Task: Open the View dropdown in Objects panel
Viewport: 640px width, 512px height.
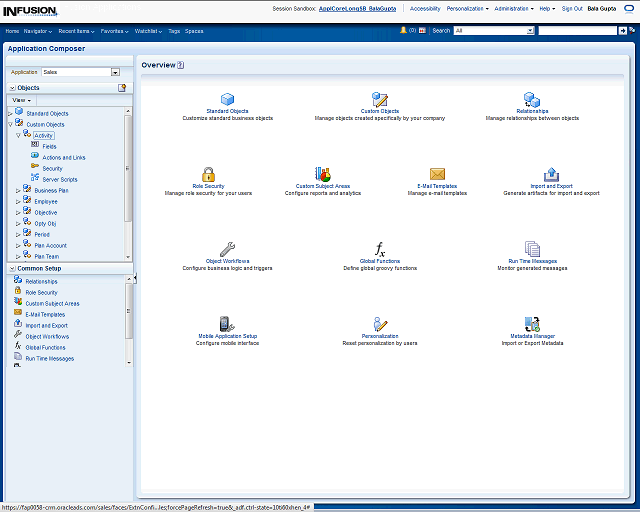Action: pos(21,100)
